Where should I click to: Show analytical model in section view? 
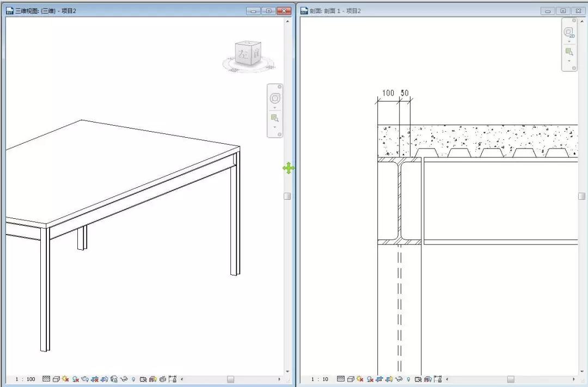428,379
